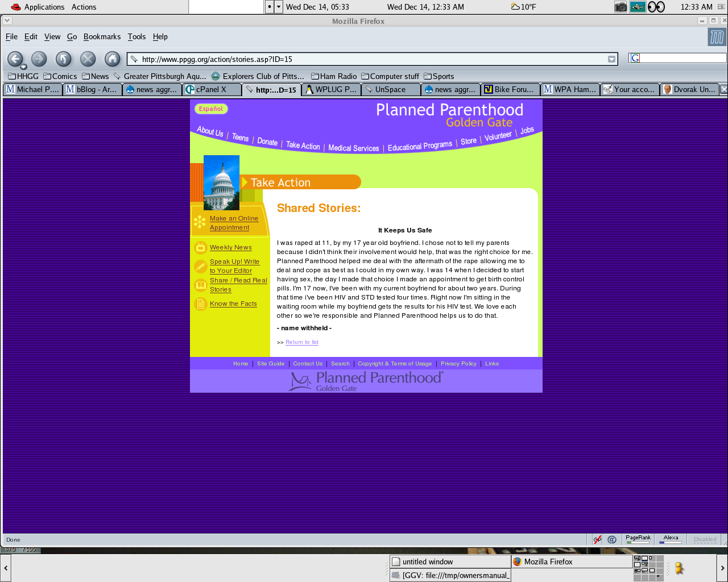Viewport: 728px width, 582px height.
Task: Open the Actions panel menu
Action: 84,7
